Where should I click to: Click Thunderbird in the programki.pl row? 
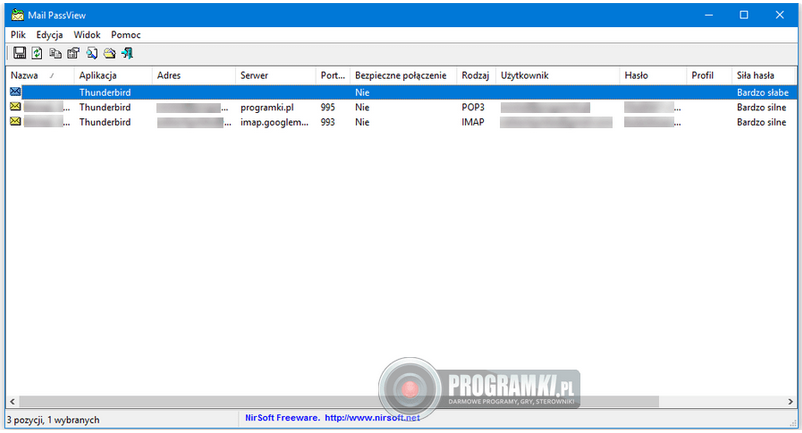coord(105,107)
